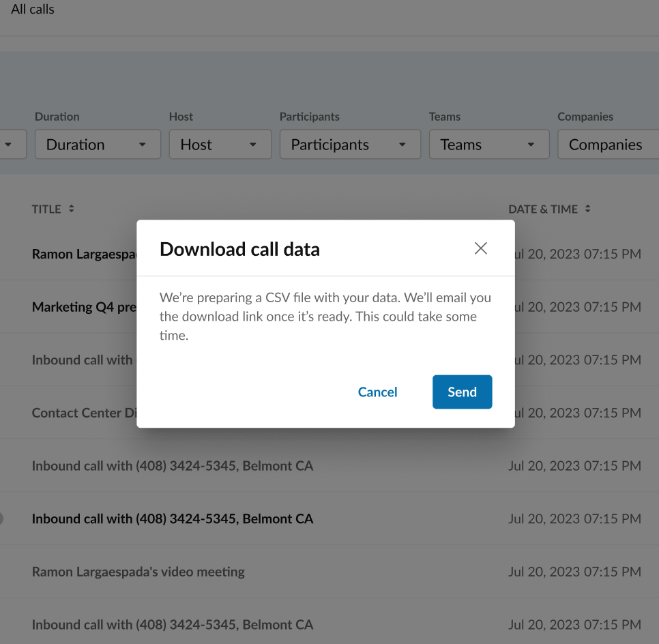Open the Host filter
The width and height of the screenshot is (659, 644).
(220, 145)
